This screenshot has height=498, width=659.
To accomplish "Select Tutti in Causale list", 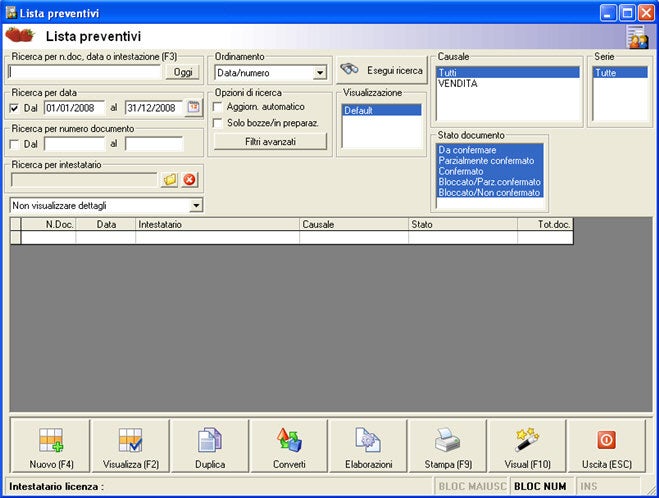I will click(x=508, y=73).
